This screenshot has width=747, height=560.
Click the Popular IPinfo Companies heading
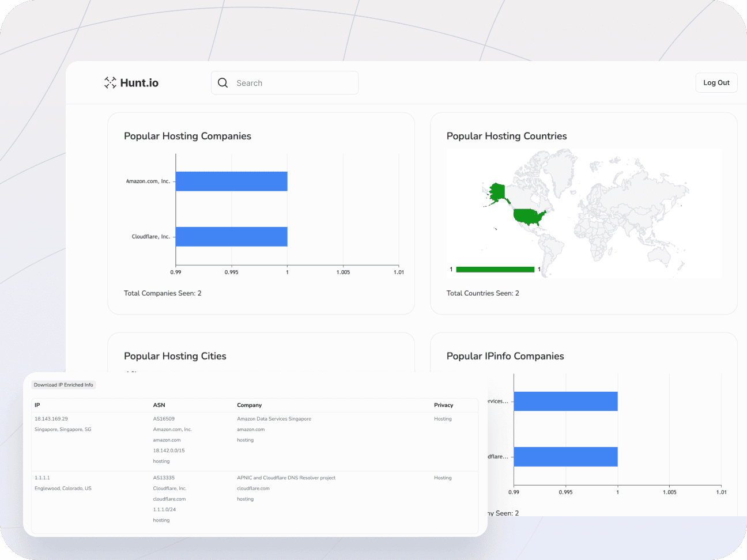(x=505, y=356)
